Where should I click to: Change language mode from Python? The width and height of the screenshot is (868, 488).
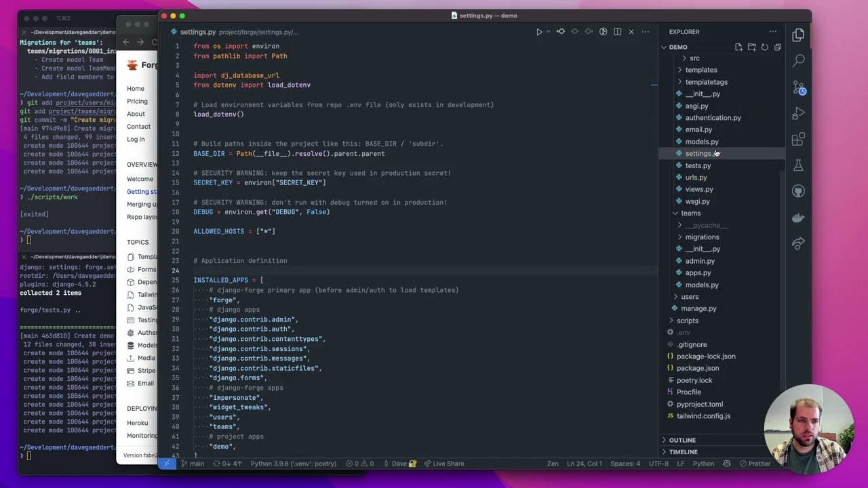pyautogui.click(x=703, y=464)
